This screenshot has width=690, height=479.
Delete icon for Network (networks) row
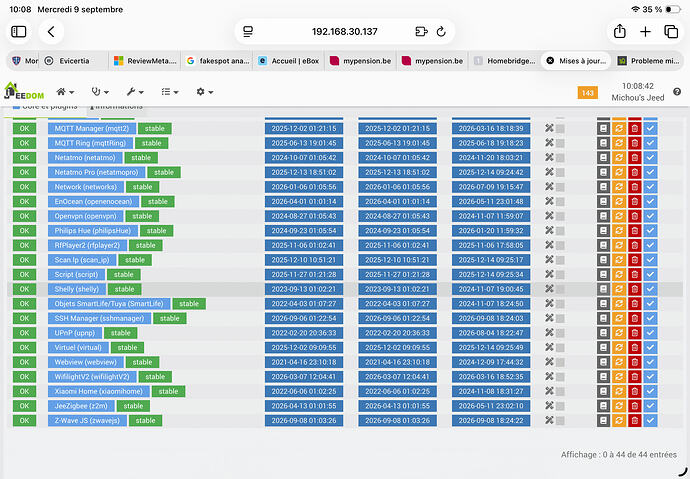tap(635, 187)
